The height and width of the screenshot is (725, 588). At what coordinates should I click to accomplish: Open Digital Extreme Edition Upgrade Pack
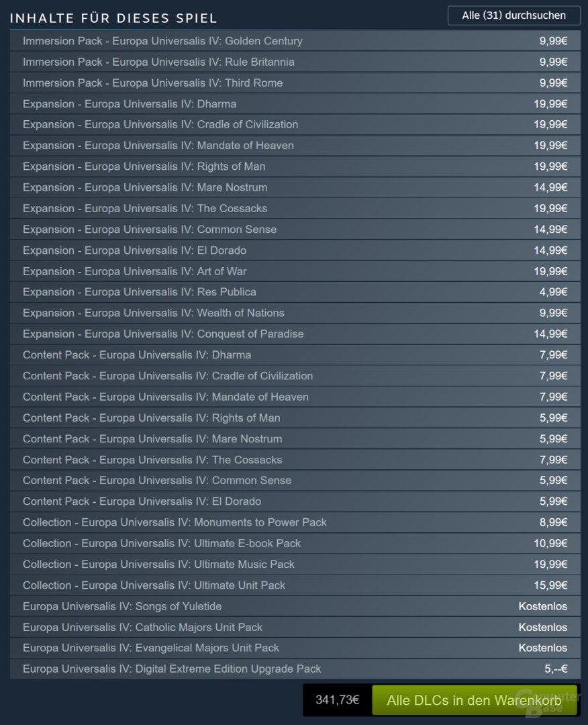[295, 669]
